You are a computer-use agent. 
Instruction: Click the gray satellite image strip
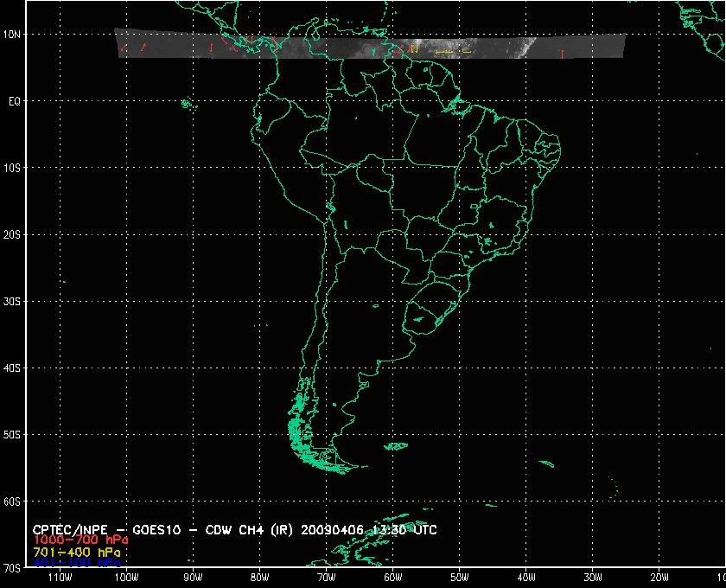pyautogui.click(x=370, y=46)
